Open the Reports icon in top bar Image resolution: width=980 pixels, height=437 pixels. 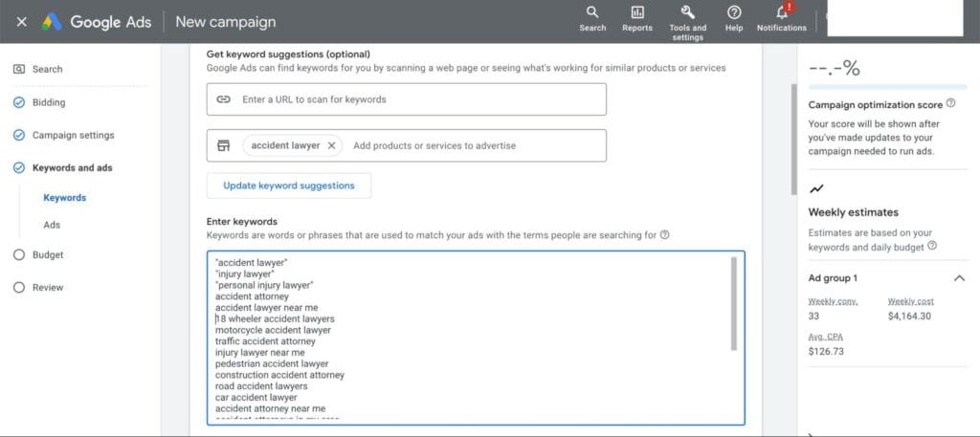pos(636,13)
